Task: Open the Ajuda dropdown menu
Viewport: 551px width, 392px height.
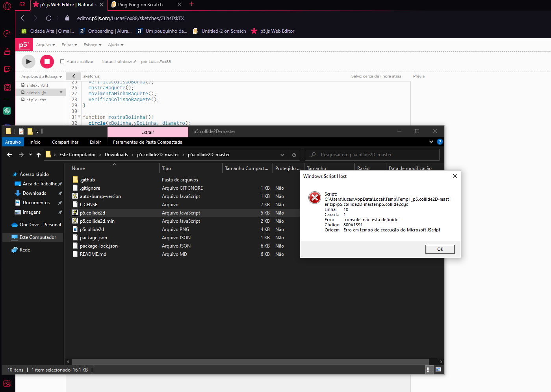Action: pos(116,45)
